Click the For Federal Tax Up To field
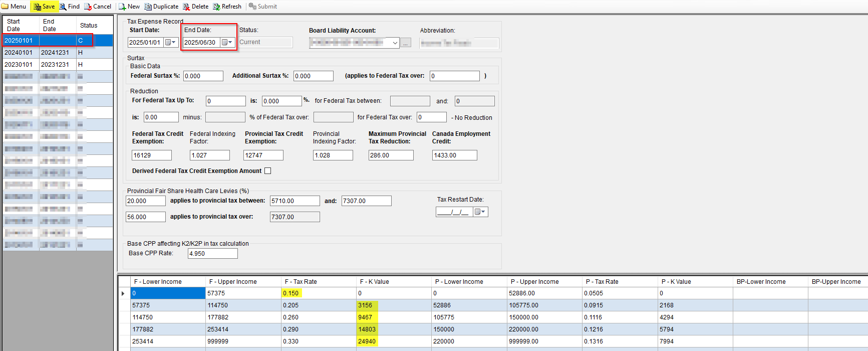The image size is (868, 351). pos(226,101)
